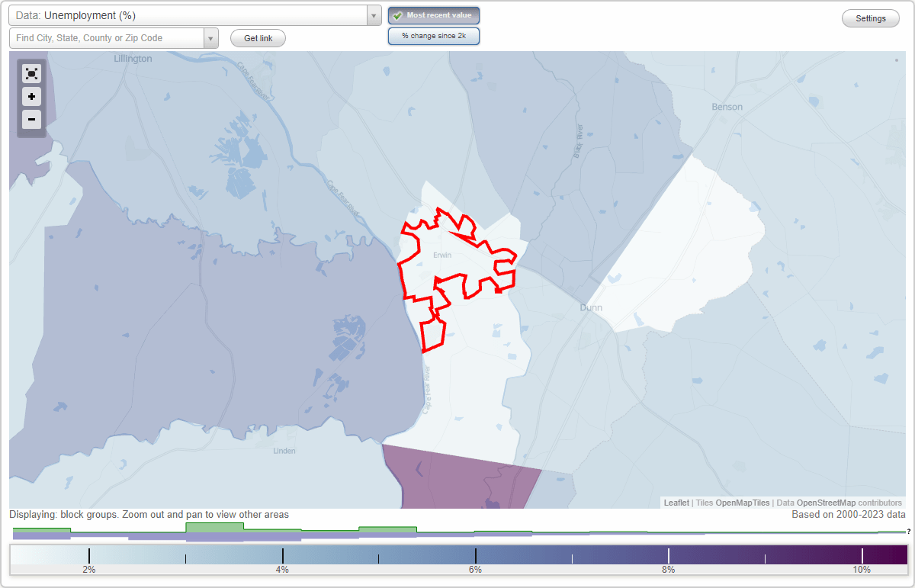
Task: Click the green checkmark on Most recent value
Action: (396, 15)
